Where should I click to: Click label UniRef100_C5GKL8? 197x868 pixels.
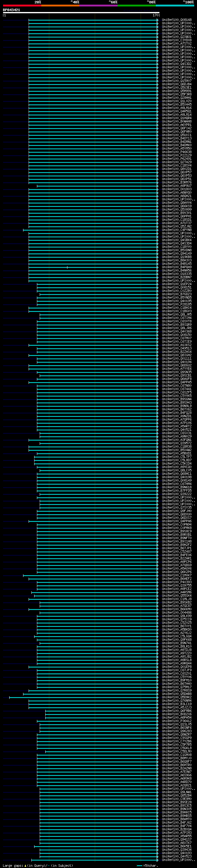(177, 748)
